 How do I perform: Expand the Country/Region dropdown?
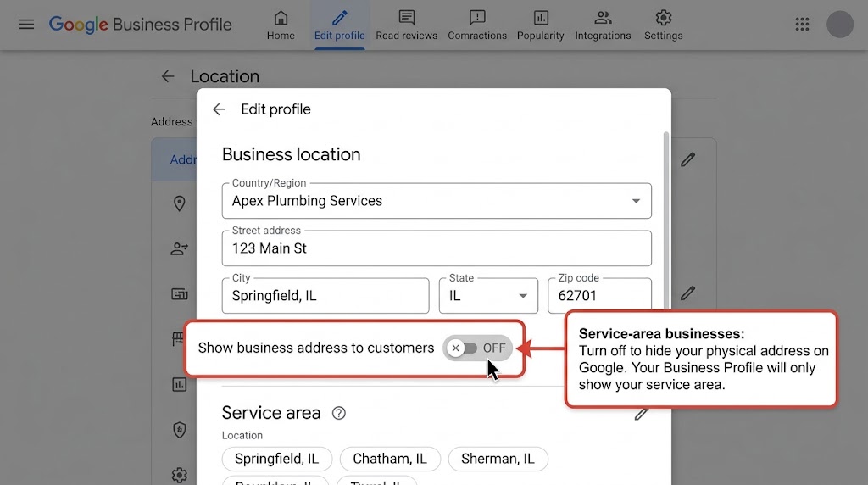click(x=437, y=200)
